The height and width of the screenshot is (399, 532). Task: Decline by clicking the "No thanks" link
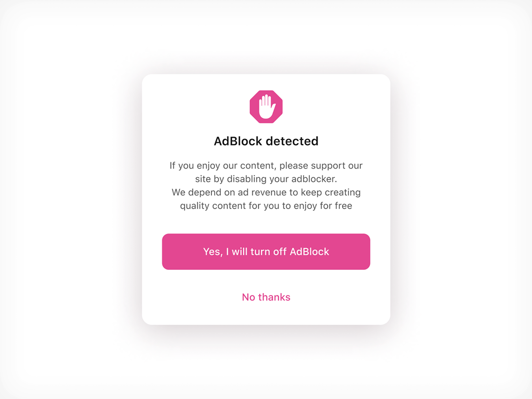(x=266, y=297)
